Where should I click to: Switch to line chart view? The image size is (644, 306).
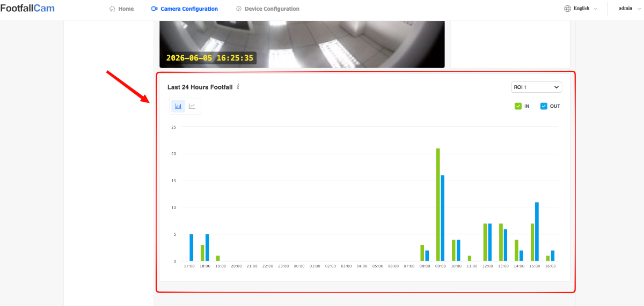coord(192,106)
